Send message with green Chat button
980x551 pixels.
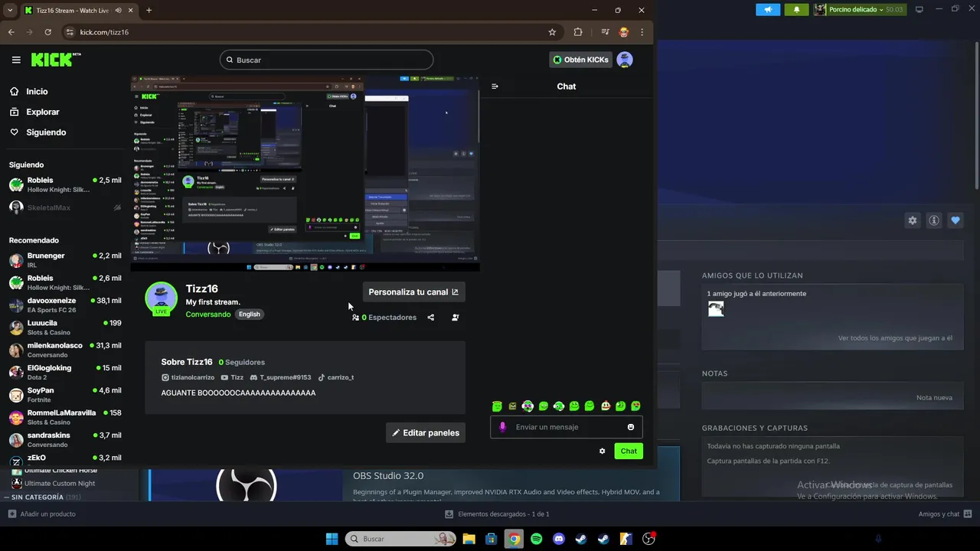point(629,451)
